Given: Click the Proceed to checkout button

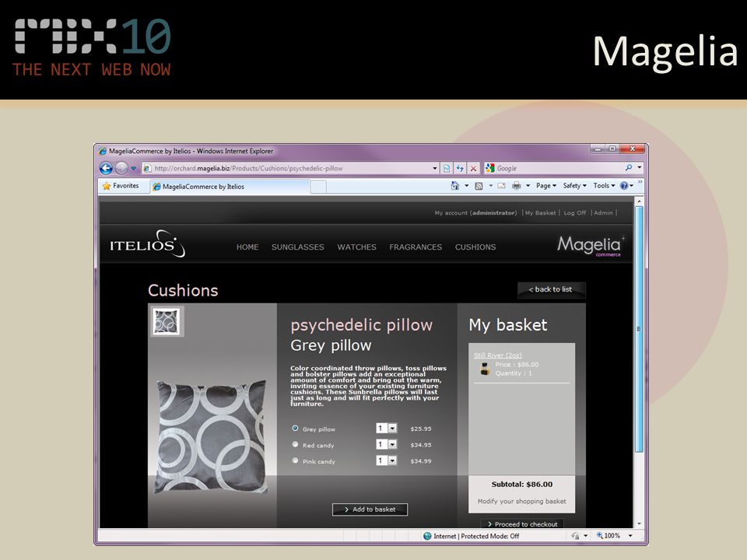Looking at the screenshot, I should 522,523.
